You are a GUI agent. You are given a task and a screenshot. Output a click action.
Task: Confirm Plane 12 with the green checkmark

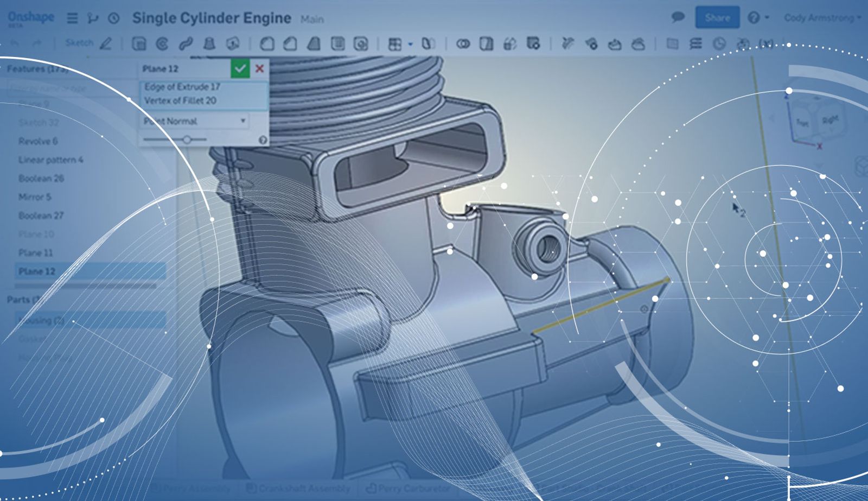point(241,68)
